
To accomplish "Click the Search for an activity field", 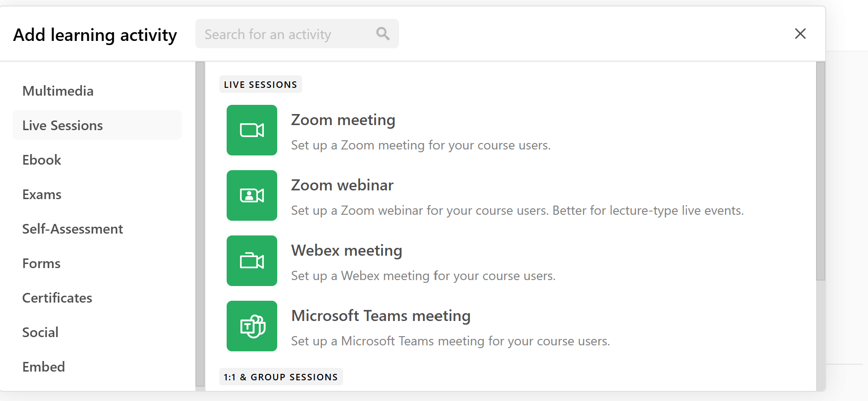I will (297, 34).
